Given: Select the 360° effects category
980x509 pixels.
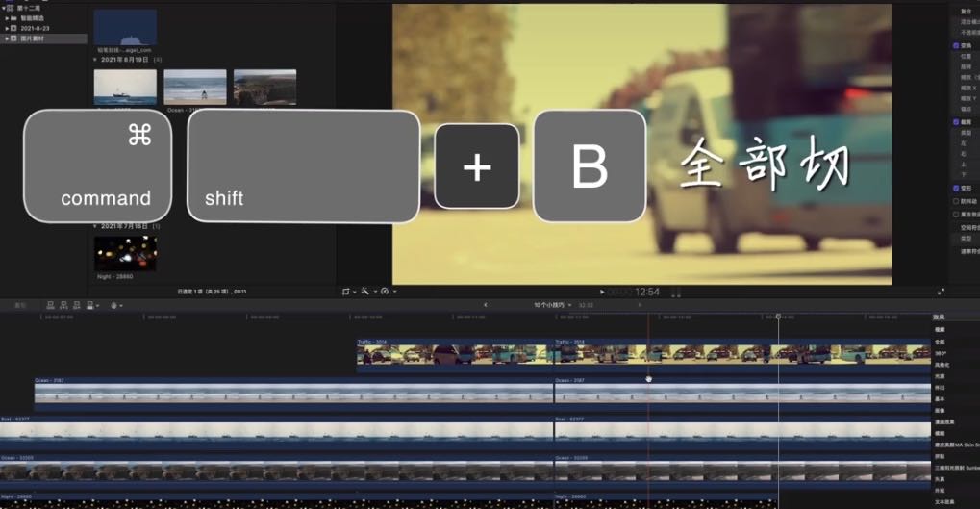Looking at the screenshot, I should pyautogui.click(x=940, y=353).
